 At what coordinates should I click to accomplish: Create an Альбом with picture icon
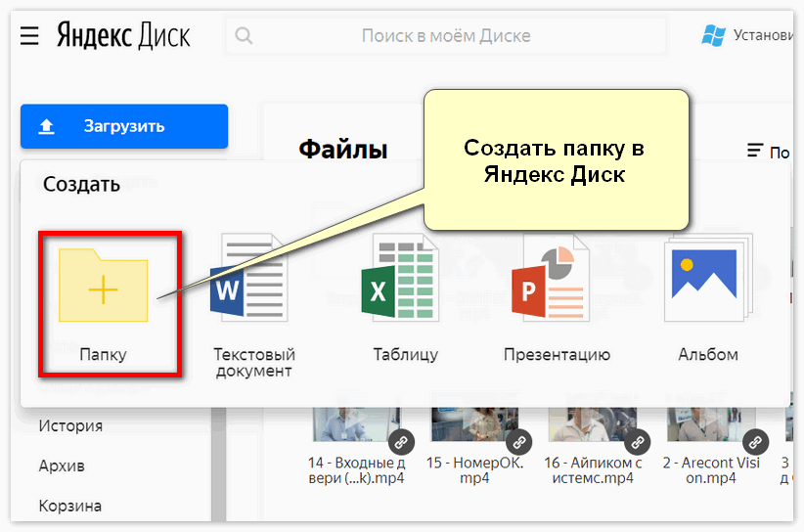point(708,278)
